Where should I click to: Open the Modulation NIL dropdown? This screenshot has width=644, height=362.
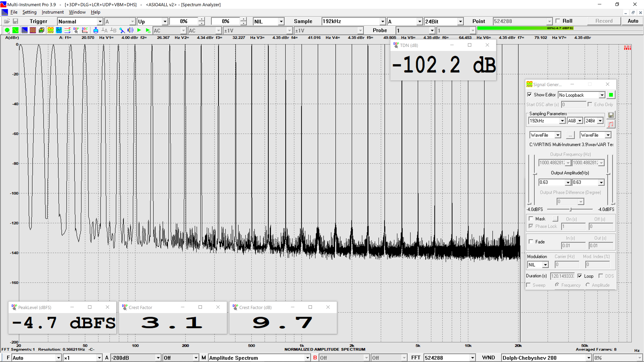pyautogui.click(x=538, y=265)
